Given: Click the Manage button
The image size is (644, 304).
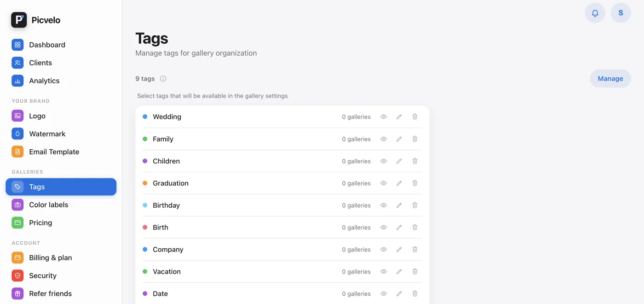Looking at the screenshot, I should click(x=610, y=79).
